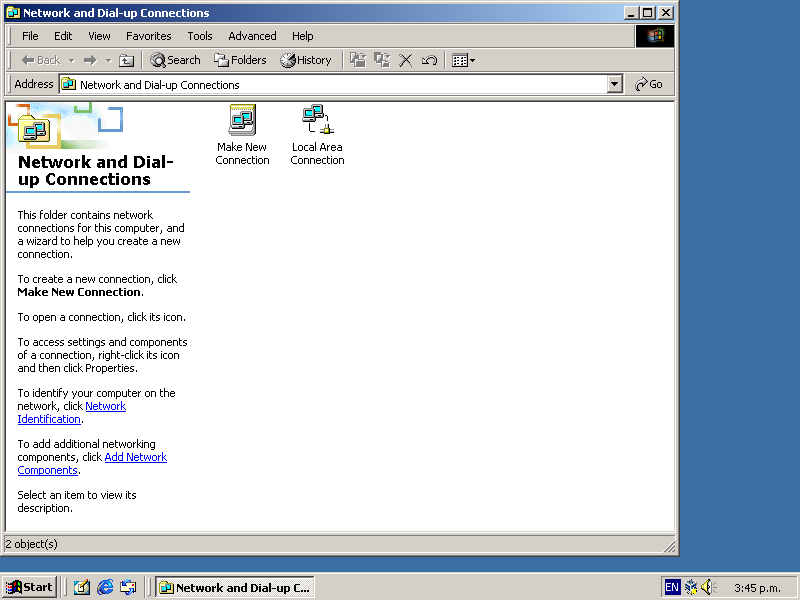Open the Edit menu
The height and width of the screenshot is (600, 800).
tap(63, 36)
